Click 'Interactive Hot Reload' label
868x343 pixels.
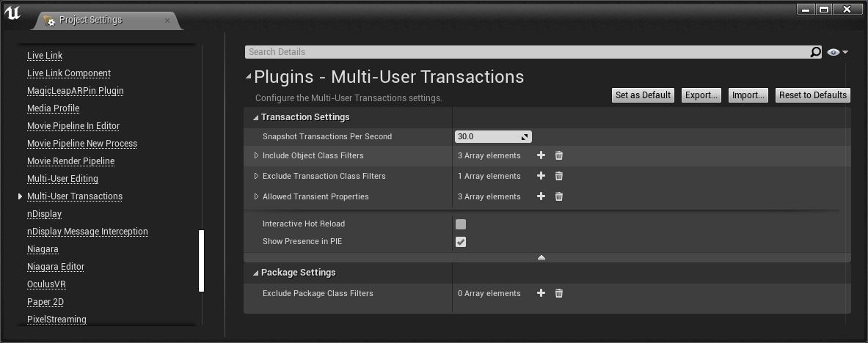(x=303, y=224)
